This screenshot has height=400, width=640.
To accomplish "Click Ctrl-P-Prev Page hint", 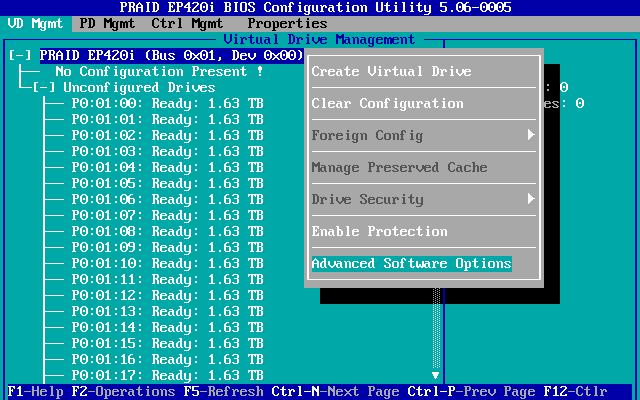I will 471,392.
